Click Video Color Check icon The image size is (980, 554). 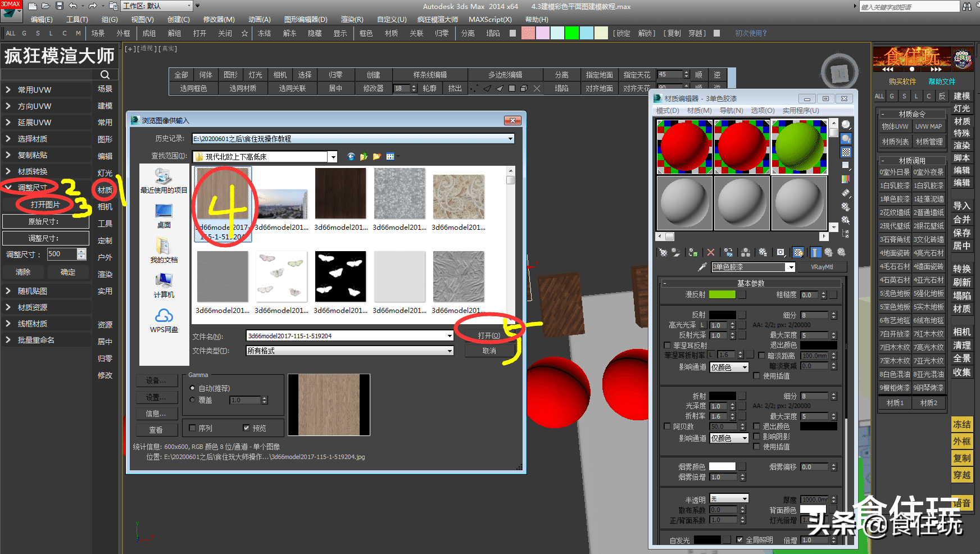pyautogui.click(x=846, y=179)
